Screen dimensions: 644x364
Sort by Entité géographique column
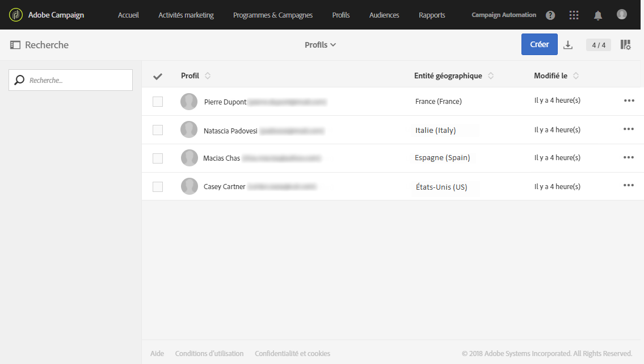click(x=491, y=76)
